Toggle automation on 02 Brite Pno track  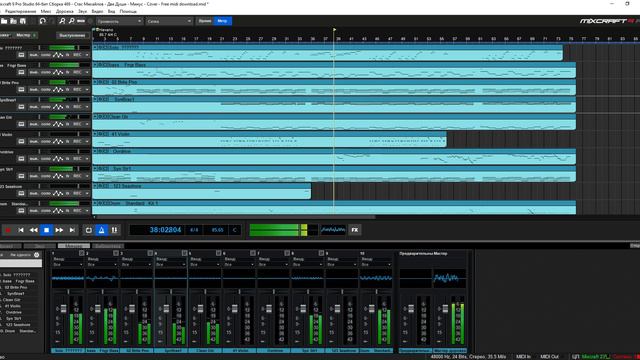58,89
